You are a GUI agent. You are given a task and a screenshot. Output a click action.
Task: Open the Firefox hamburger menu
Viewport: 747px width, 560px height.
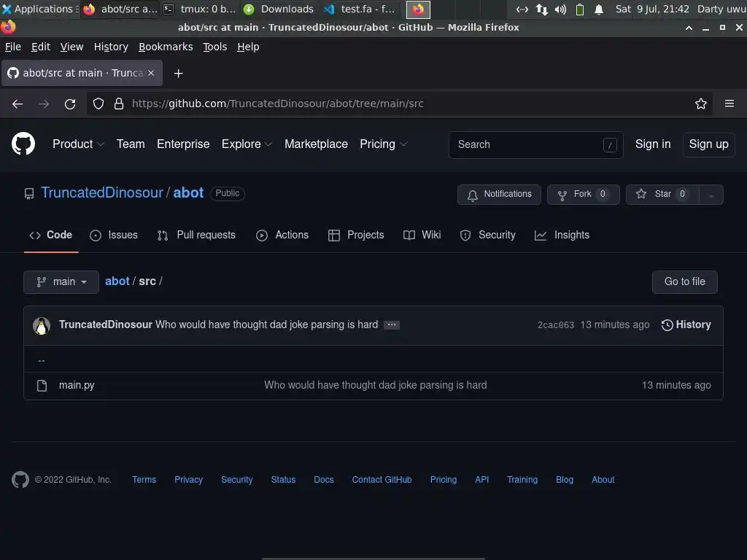729,104
